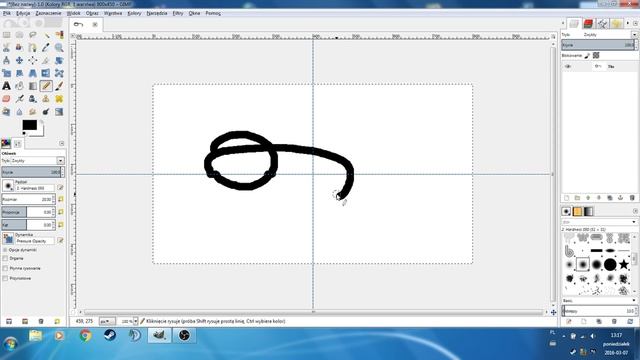Select the Heal tool
This screenshot has height=360, width=640.
59,99
